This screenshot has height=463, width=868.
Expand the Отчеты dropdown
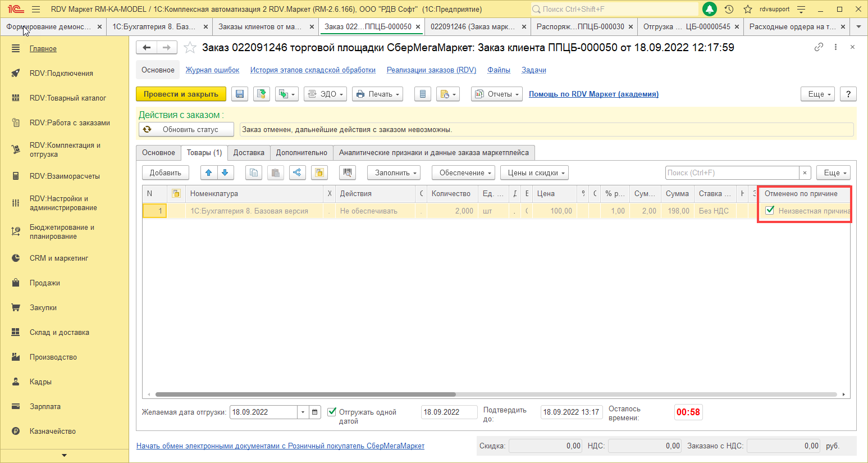click(497, 94)
